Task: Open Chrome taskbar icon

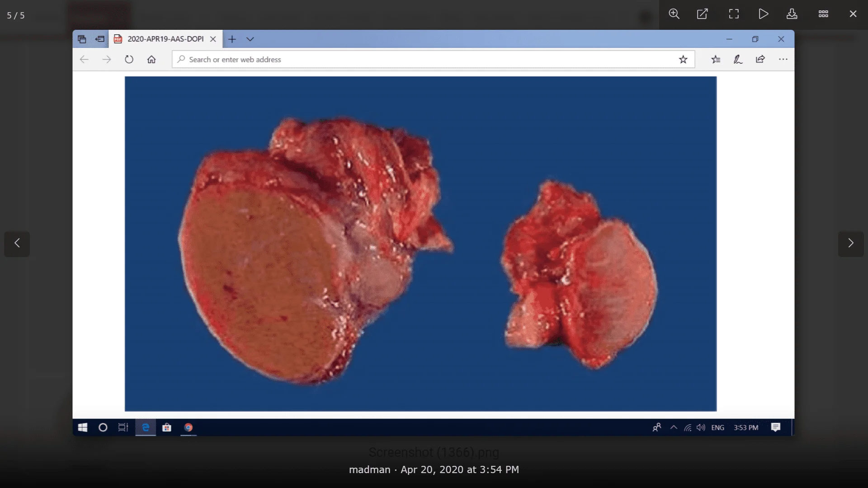Action: point(189,427)
